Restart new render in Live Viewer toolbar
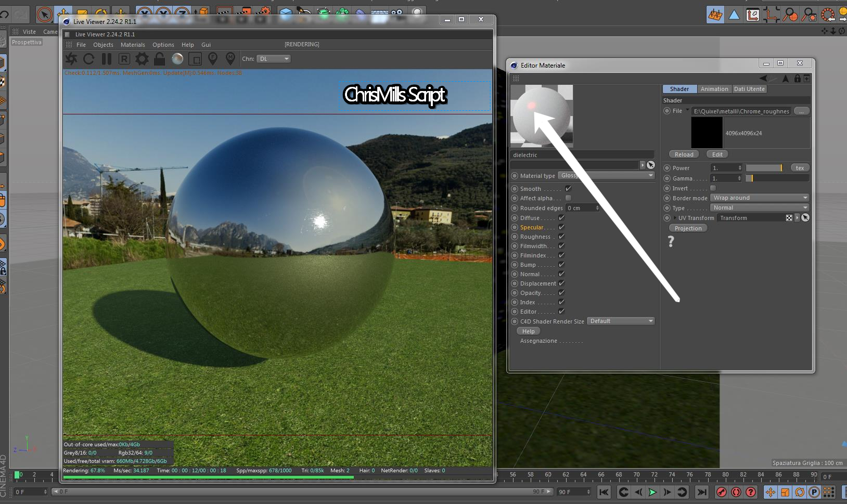The height and width of the screenshot is (504, 847). [71, 59]
